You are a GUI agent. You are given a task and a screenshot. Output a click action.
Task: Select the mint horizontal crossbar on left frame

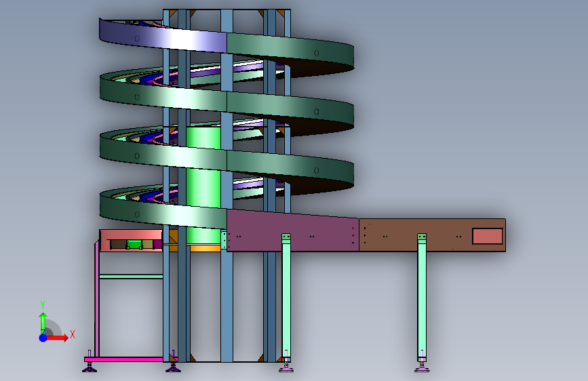[x=132, y=277]
